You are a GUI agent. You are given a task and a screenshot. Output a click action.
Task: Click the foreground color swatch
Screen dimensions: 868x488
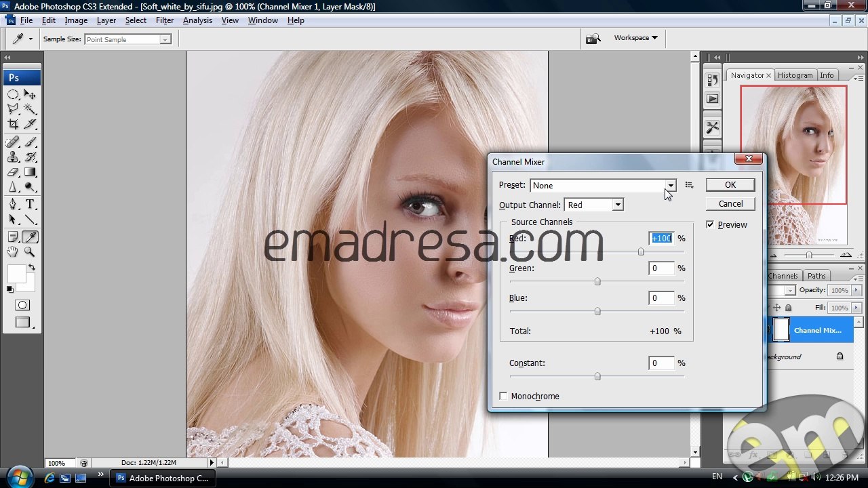pyautogui.click(x=16, y=274)
